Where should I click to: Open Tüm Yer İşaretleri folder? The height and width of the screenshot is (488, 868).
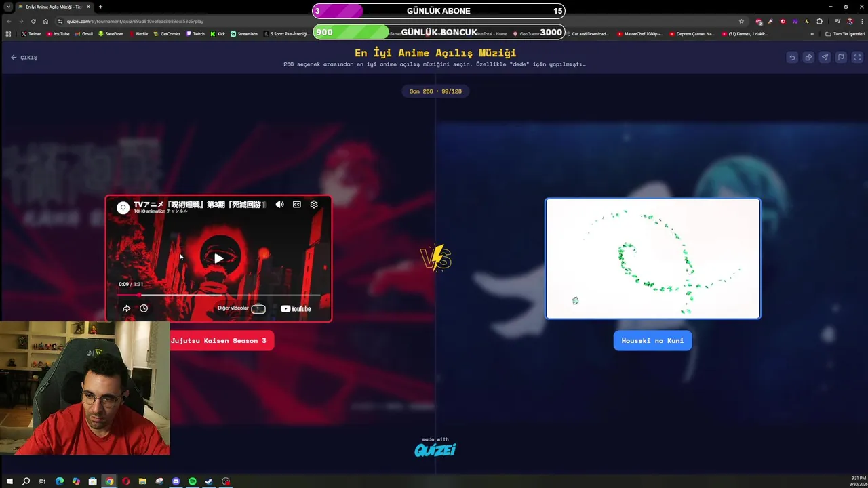845,34
